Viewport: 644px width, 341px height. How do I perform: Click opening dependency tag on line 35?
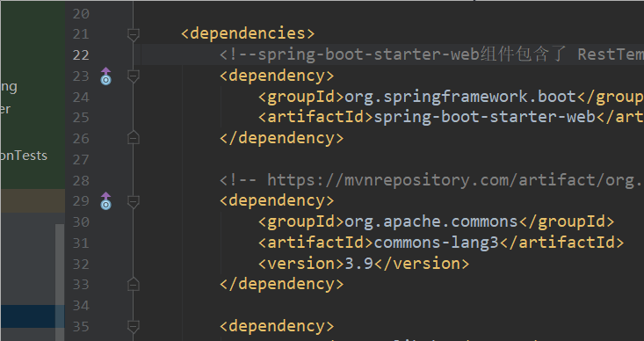pyautogui.click(x=277, y=327)
